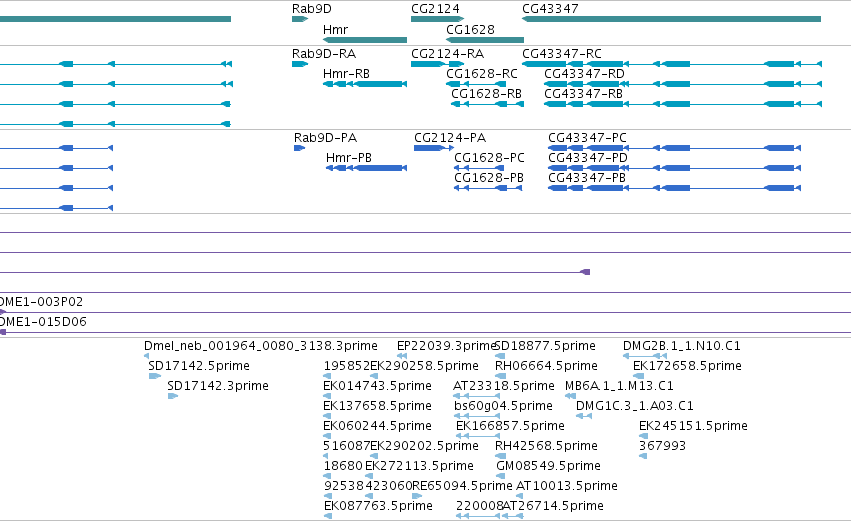Click the CG1628-RC transcript label
The height and width of the screenshot is (521, 851).
pos(482,74)
